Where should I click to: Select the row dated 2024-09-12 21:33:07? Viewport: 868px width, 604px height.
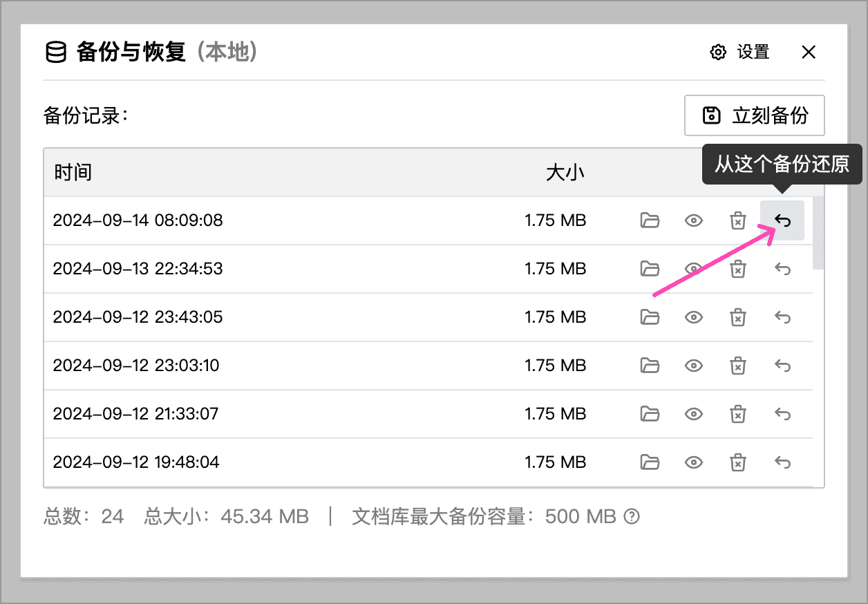(x=428, y=414)
